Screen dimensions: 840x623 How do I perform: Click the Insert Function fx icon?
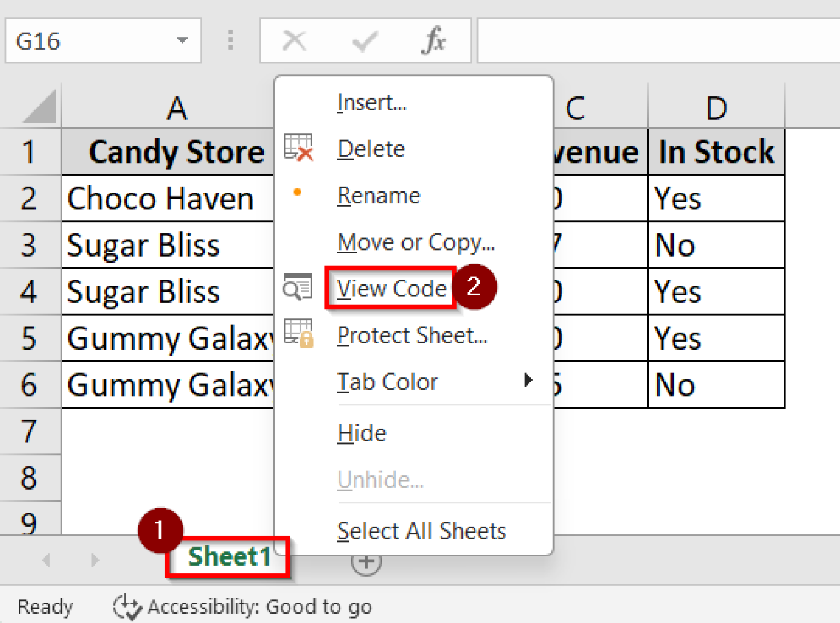[x=433, y=40]
